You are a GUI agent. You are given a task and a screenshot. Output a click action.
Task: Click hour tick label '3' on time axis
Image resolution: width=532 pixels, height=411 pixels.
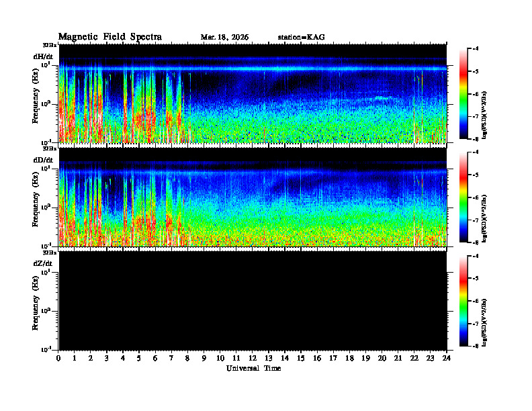(x=107, y=359)
